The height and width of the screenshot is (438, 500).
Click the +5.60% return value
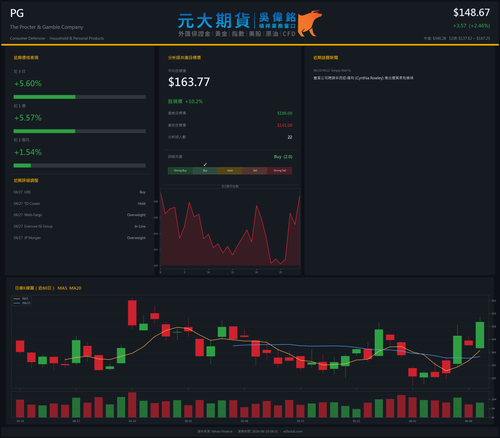pyautogui.click(x=28, y=84)
